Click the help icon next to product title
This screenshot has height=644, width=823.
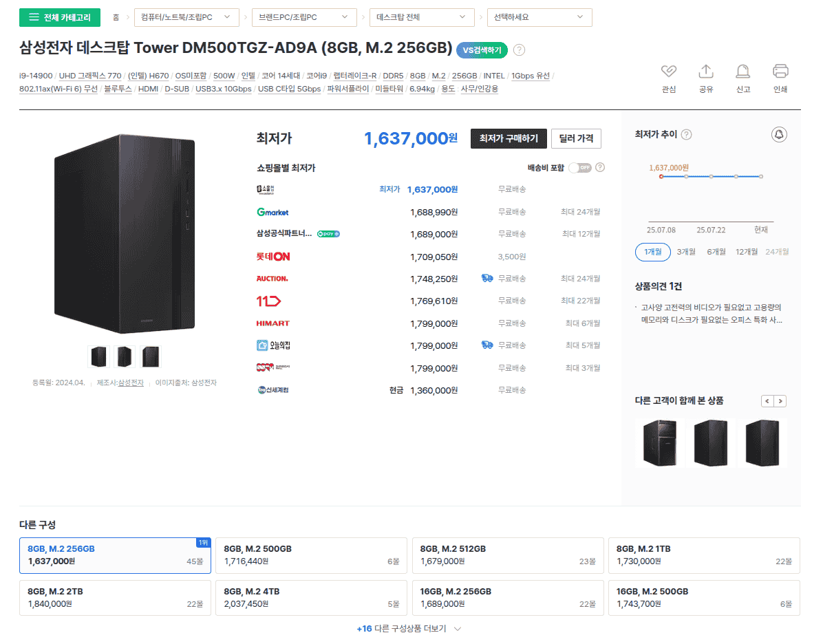[520, 50]
